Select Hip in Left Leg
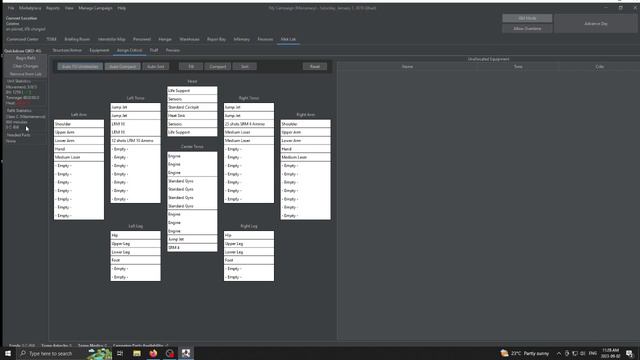 tap(136, 236)
